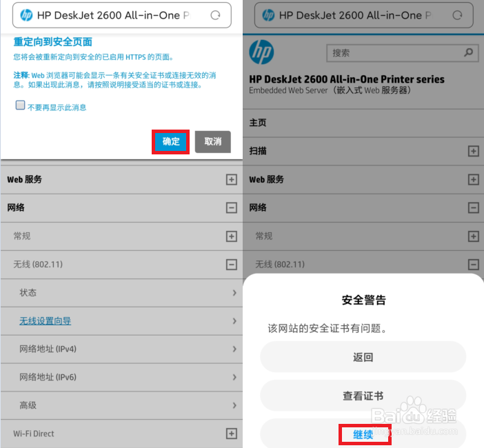484x448 pixels.
Task: Click 无线 (802.11) label in left panel
Action: [38, 265]
